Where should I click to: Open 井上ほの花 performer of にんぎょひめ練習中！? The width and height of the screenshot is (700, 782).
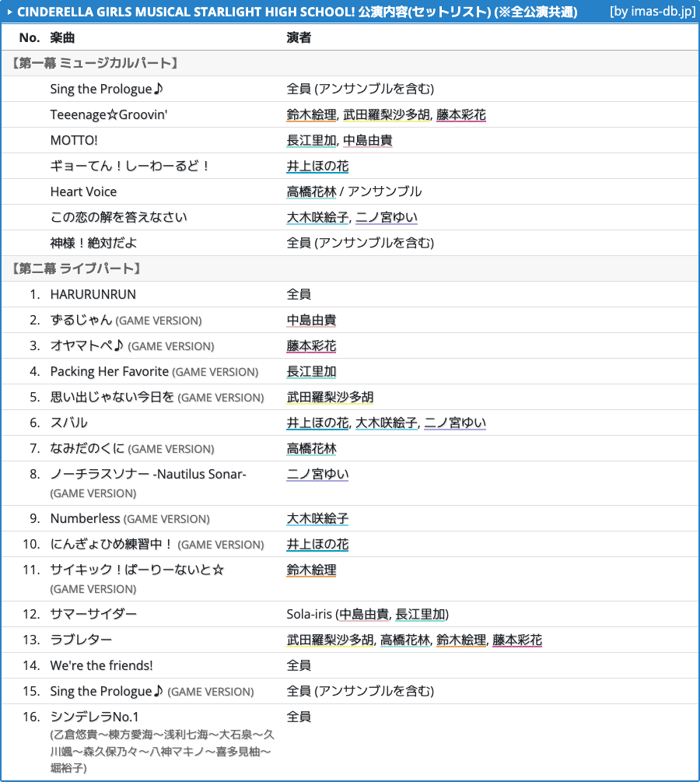pos(317,544)
